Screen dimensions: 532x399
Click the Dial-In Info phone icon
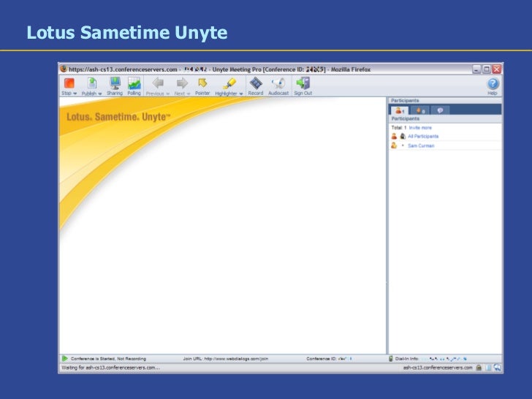(x=391, y=359)
